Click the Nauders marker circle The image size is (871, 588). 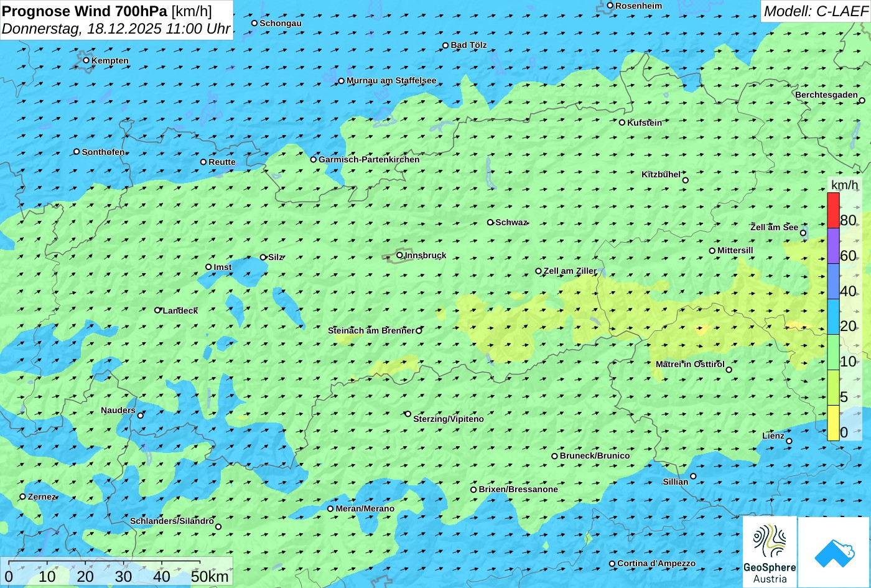point(141,416)
